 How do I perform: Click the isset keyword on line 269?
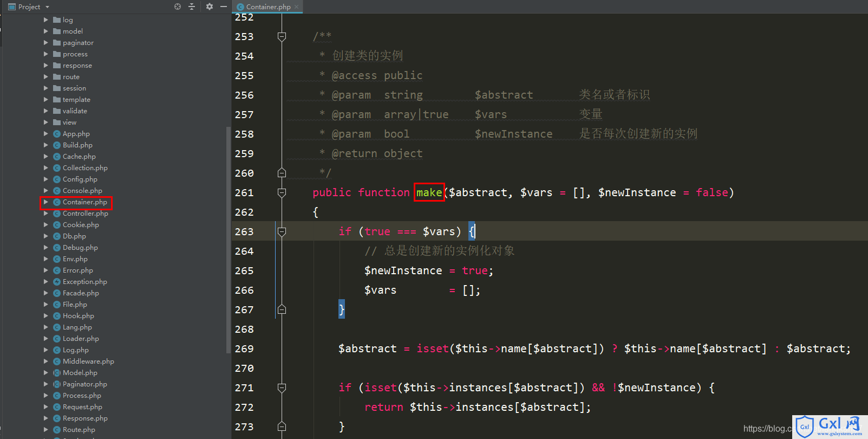coord(433,348)
